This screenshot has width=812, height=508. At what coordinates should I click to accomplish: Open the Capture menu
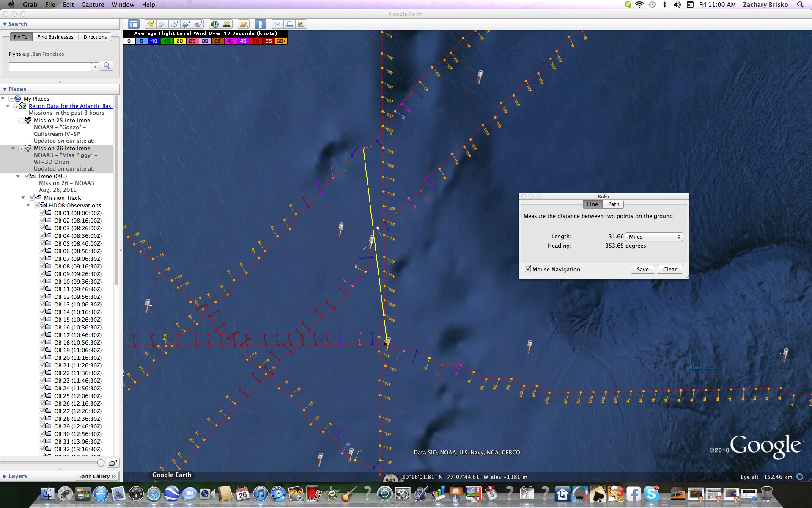(93, 4)
